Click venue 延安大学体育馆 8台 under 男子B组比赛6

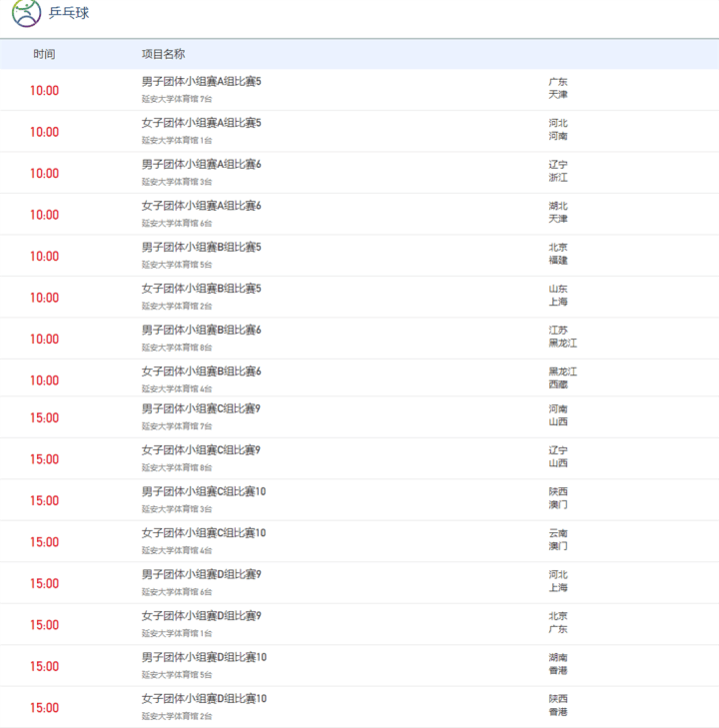177,348
